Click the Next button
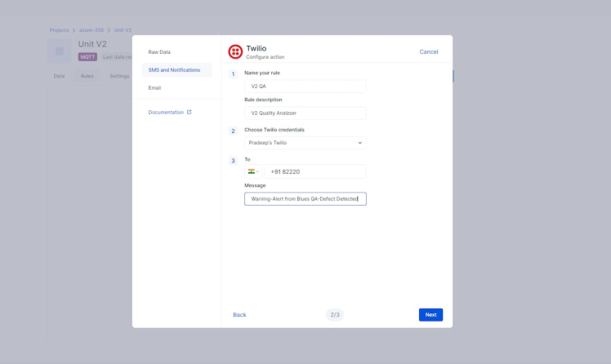611x364 pixels. (x=430, y=315)
